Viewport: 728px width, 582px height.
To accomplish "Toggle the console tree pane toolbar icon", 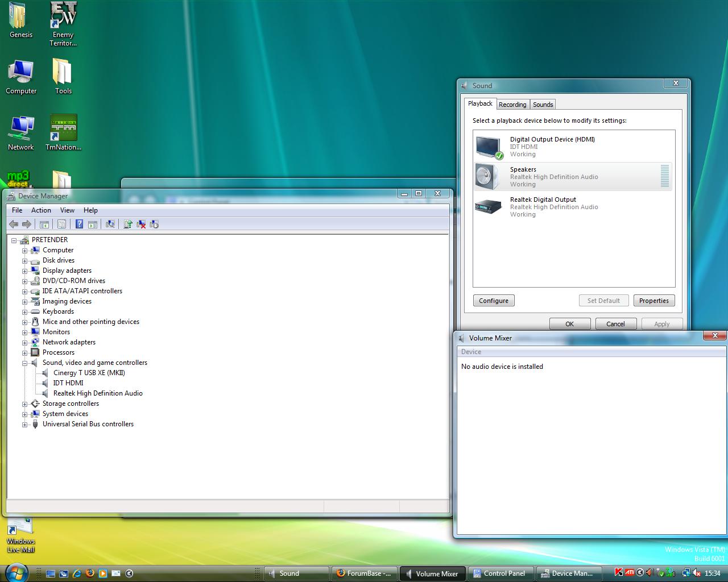I will point(44,224).
